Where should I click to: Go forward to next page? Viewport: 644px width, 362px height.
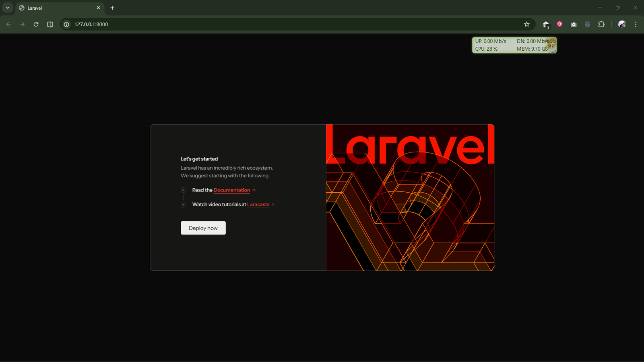point(22,24)
